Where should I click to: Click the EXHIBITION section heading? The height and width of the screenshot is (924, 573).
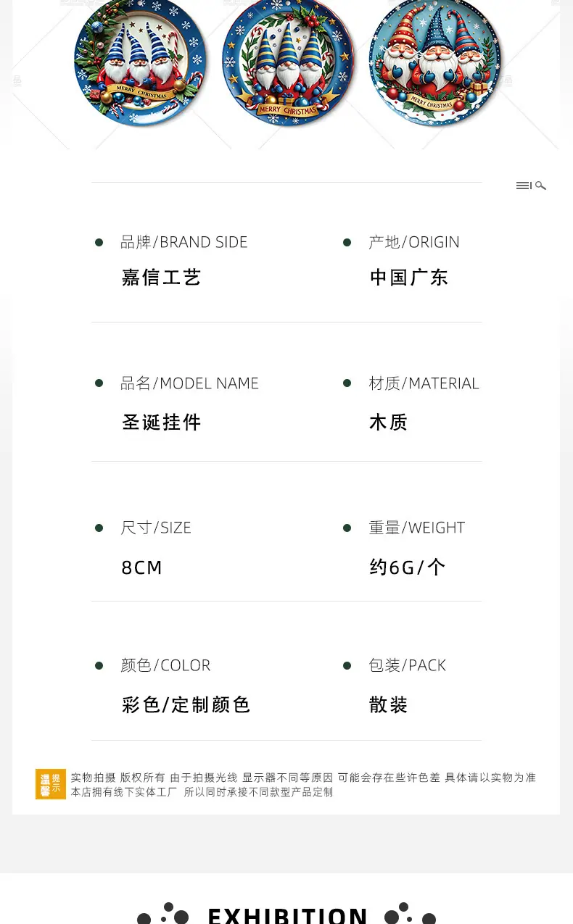point(288,915)
